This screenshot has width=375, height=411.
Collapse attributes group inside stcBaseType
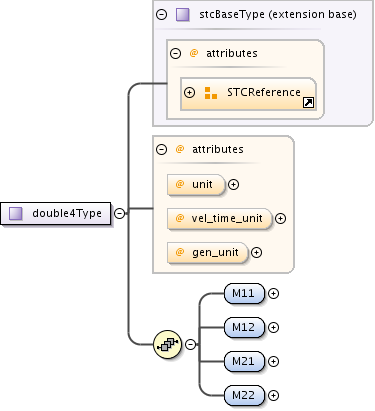pyautogui.click(x=175, y=53)
